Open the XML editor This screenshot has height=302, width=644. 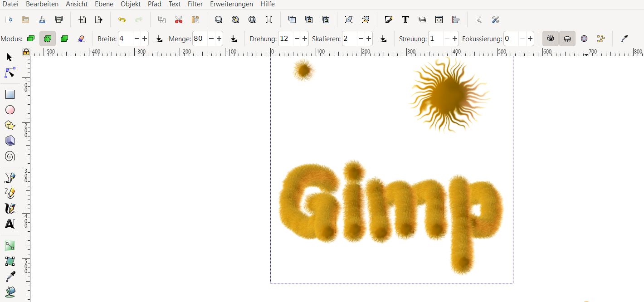pos(439,19)
